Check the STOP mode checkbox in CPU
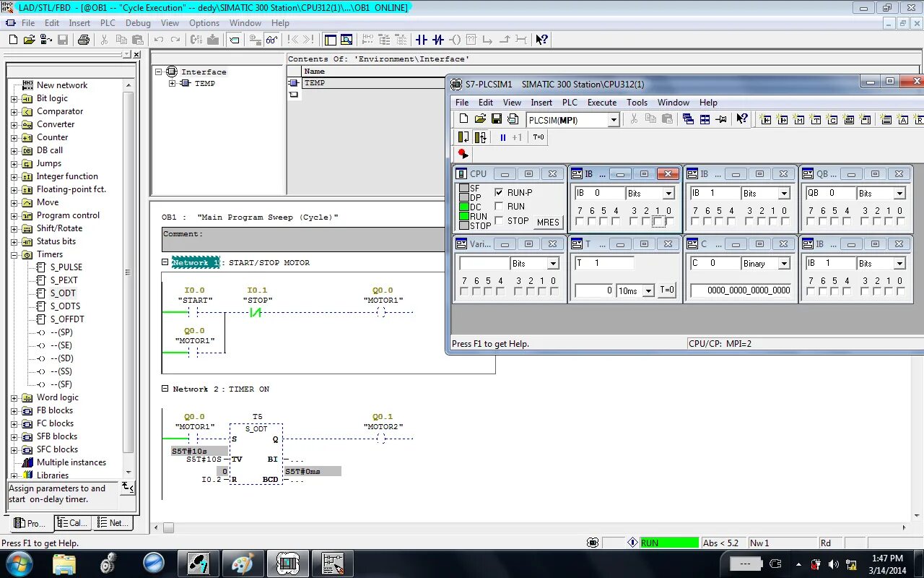This screenshot has height=578, width=924. [x=499, y=221]
